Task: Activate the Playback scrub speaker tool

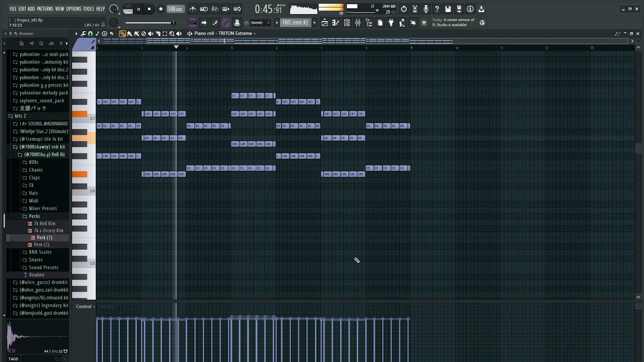Action: [179, 34]
